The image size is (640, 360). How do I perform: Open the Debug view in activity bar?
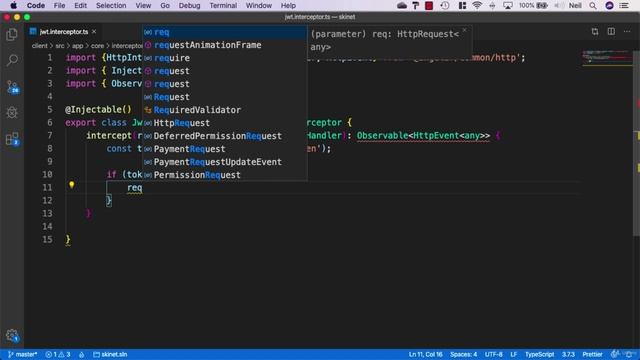point(12,113)
